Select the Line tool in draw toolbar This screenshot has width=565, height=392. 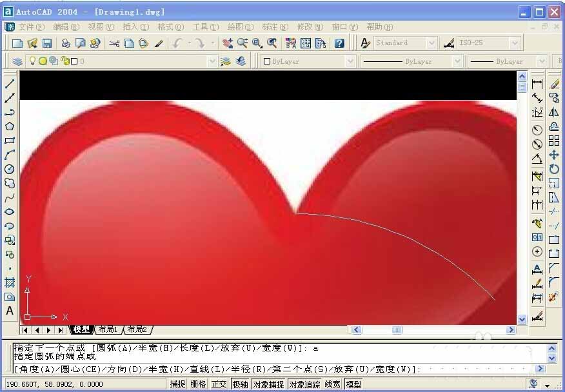[x=10, y=84]
